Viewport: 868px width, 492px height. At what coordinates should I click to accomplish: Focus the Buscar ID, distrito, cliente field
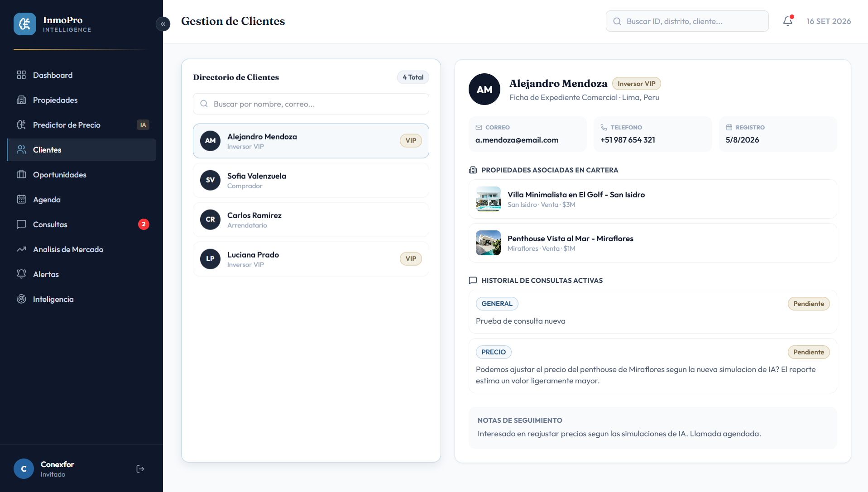click(x=687, y=21)
